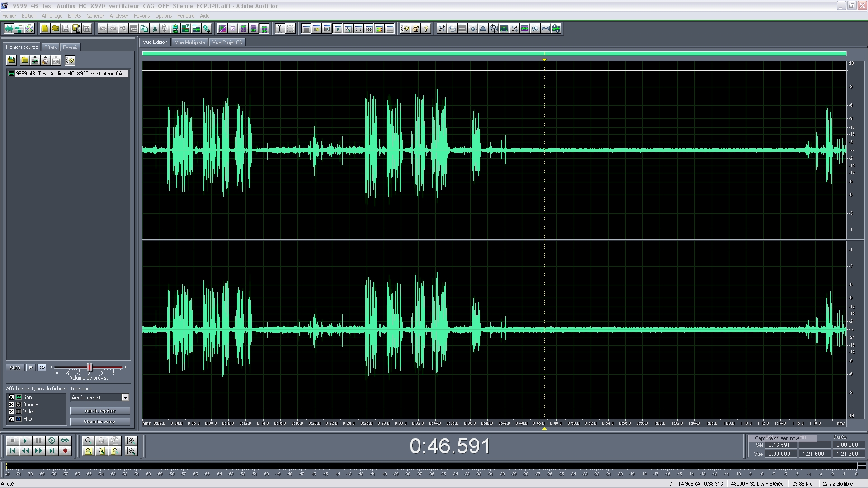
Task: Uncheck the Son file type checkbox
Action: (11, 397)
